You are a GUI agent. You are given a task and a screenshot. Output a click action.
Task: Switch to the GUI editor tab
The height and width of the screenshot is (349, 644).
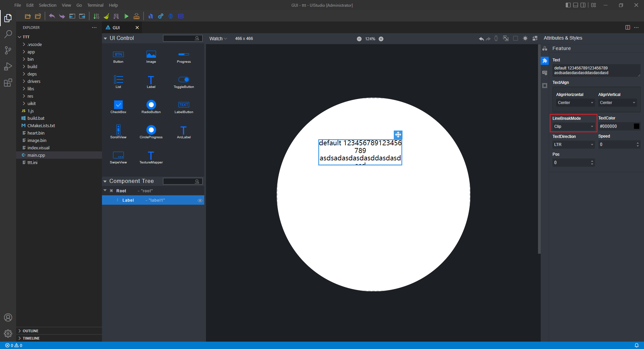116,28
